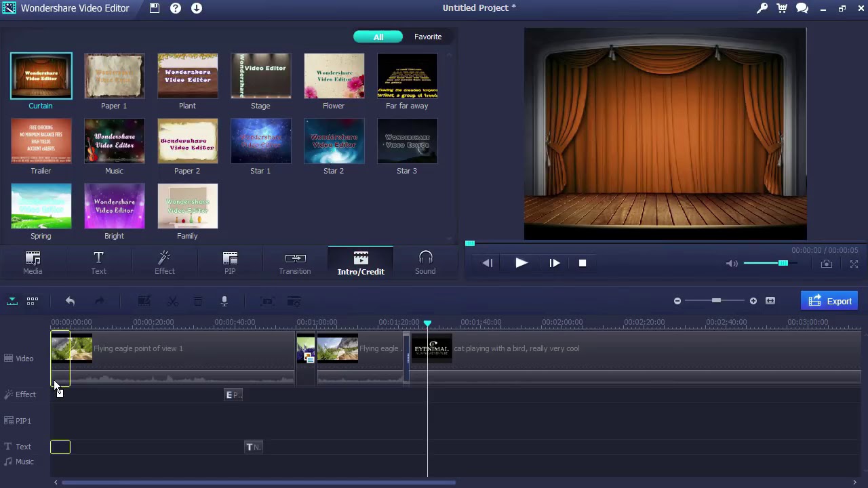Click the scissors split icon
This screenshot has height=488, width=868.
[173, 301]
